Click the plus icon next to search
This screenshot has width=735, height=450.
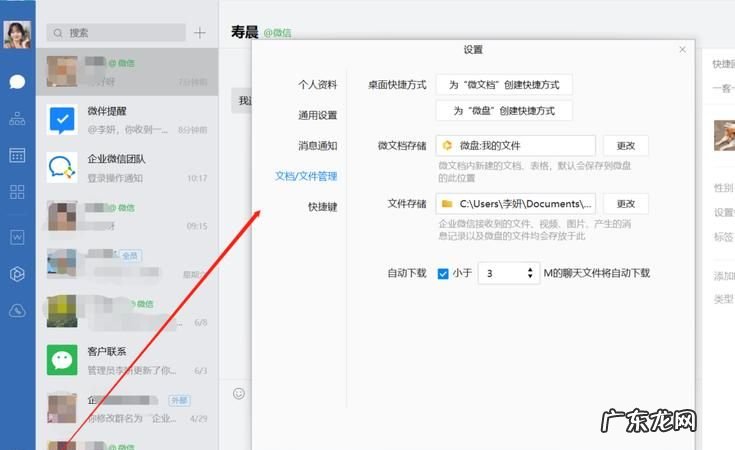(x=200, y=33)
